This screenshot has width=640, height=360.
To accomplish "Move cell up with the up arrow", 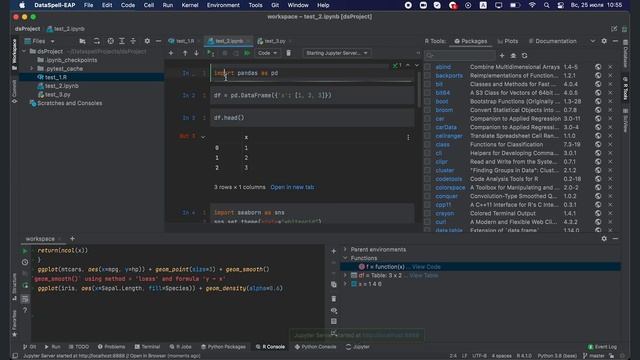I will click(185, 53).
